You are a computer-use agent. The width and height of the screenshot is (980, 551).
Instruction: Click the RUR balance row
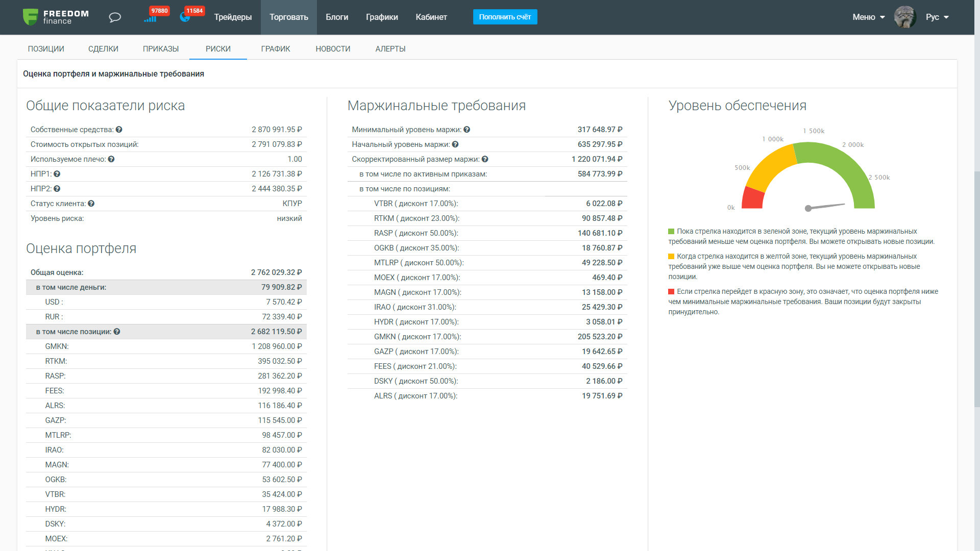[166, 317]
